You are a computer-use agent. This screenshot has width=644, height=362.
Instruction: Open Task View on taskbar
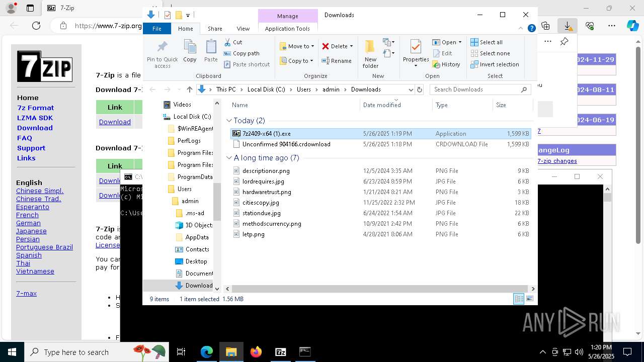click(x=181, y=352)
